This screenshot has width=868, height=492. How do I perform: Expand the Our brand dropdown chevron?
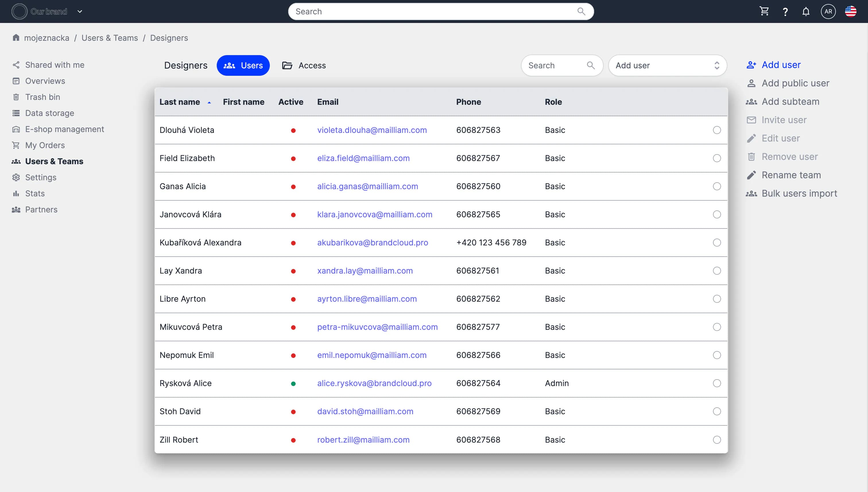80,11
